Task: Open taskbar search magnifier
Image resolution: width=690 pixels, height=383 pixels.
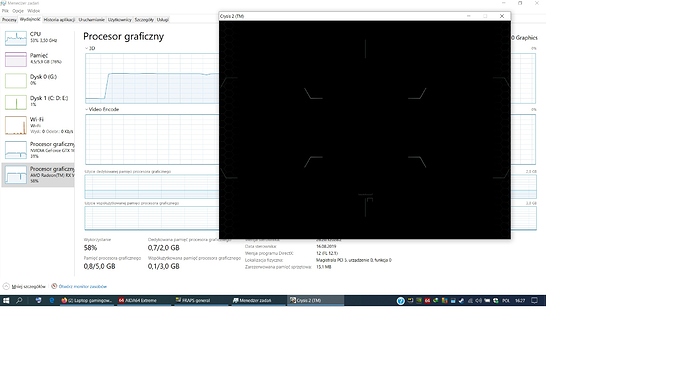Action: [19, 300]
